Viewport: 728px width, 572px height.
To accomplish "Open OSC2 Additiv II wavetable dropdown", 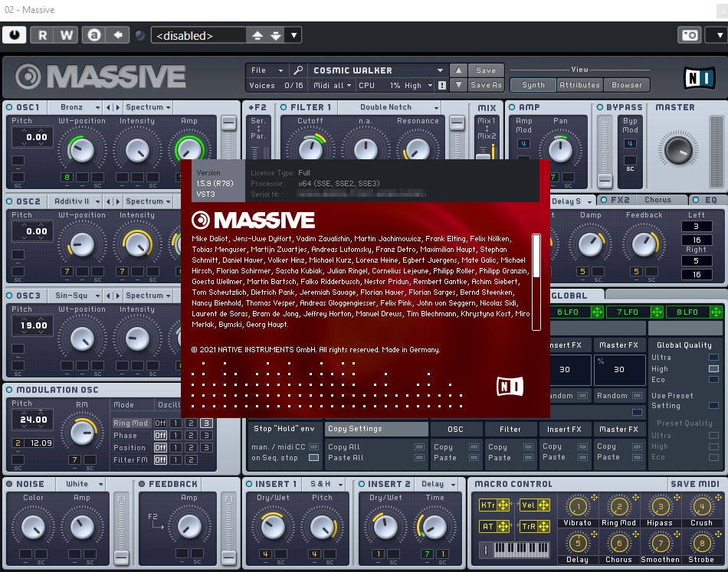I will point(76,201).
